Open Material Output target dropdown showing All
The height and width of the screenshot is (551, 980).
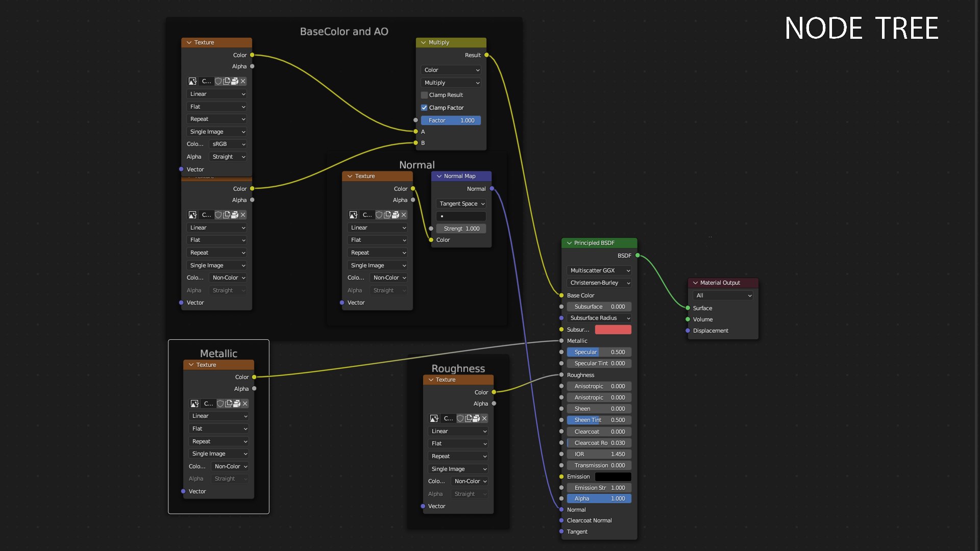point(723,295)
